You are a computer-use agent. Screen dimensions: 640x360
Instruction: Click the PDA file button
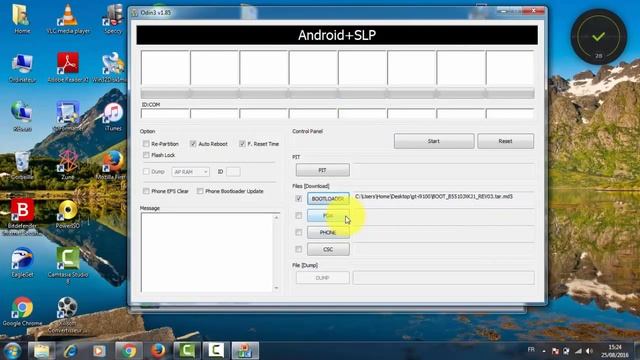click(328, 216)
